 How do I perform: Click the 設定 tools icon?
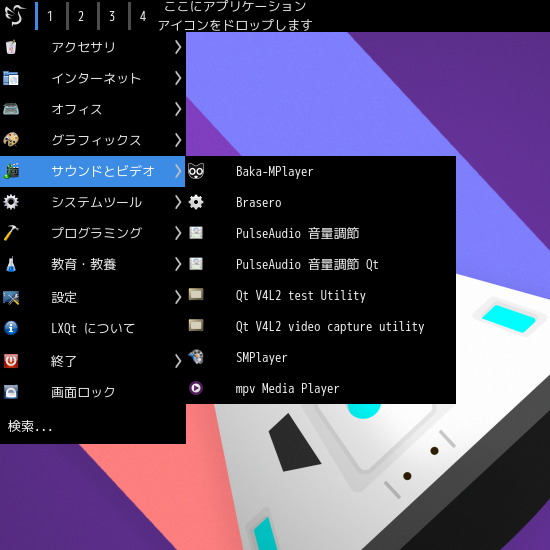pyautogui.click(x=11, y=297)
